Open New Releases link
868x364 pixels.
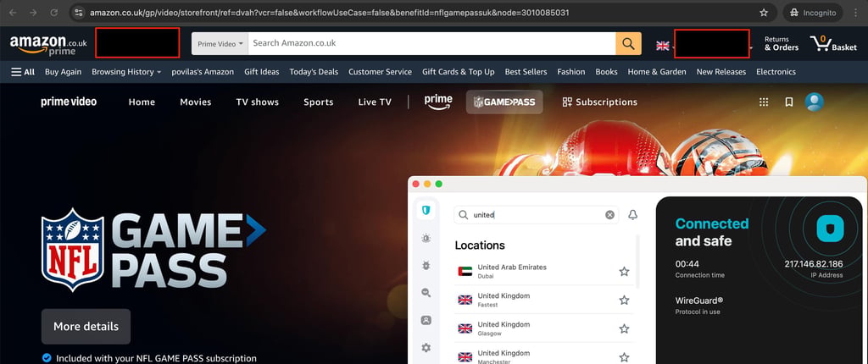721,72
